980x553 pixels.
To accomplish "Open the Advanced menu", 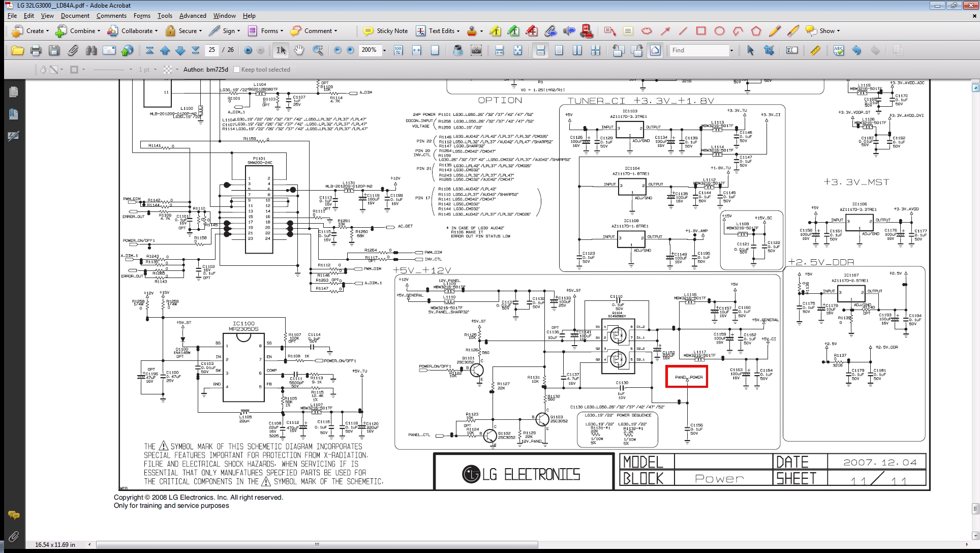I will pos(193,16).
